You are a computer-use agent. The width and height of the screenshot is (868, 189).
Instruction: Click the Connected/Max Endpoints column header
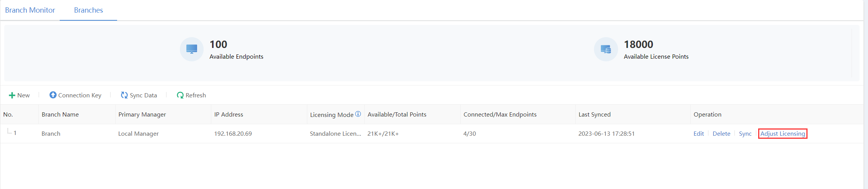point(500,115)
